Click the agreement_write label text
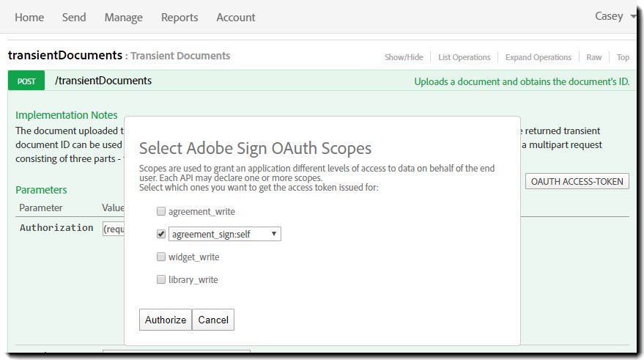This screenshot has height=360, width=644. tap(201, 211)
